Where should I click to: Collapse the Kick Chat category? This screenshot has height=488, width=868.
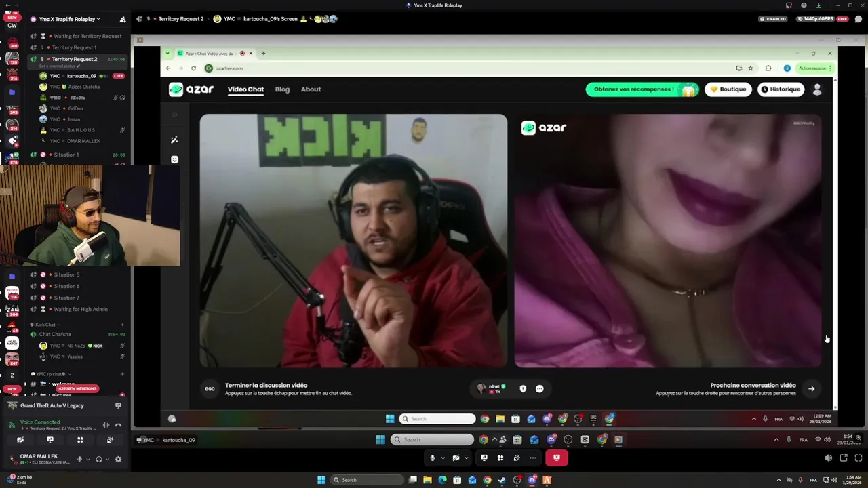(x=46, y=325)
